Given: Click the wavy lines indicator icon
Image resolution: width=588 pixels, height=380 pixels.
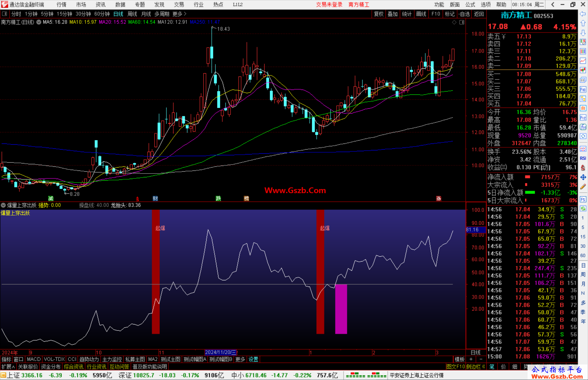Looking at the screenshot, I should (x=583, y=149).
